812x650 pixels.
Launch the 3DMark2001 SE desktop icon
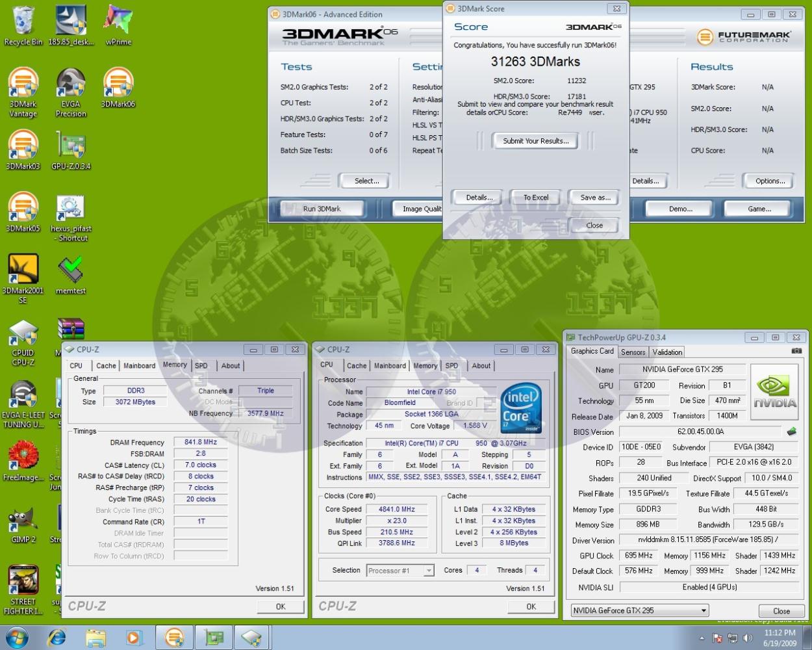coord(23,279)
